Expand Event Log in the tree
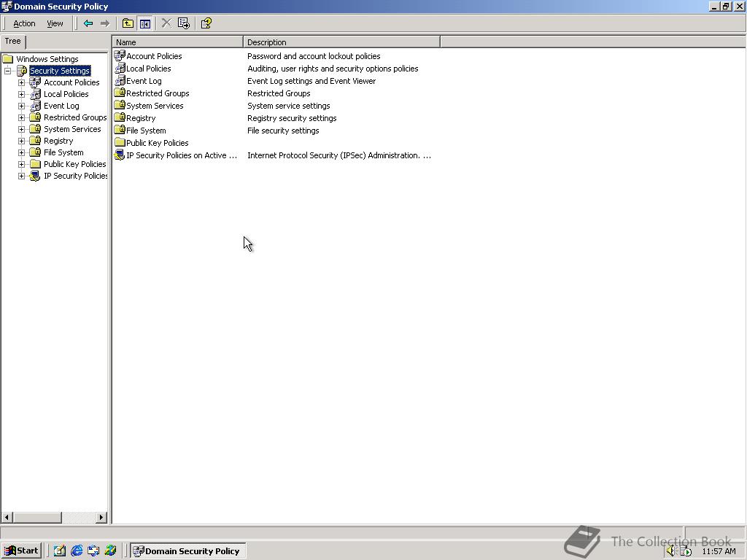Screen dimensions: 747x560 click(x=21, y=106)
